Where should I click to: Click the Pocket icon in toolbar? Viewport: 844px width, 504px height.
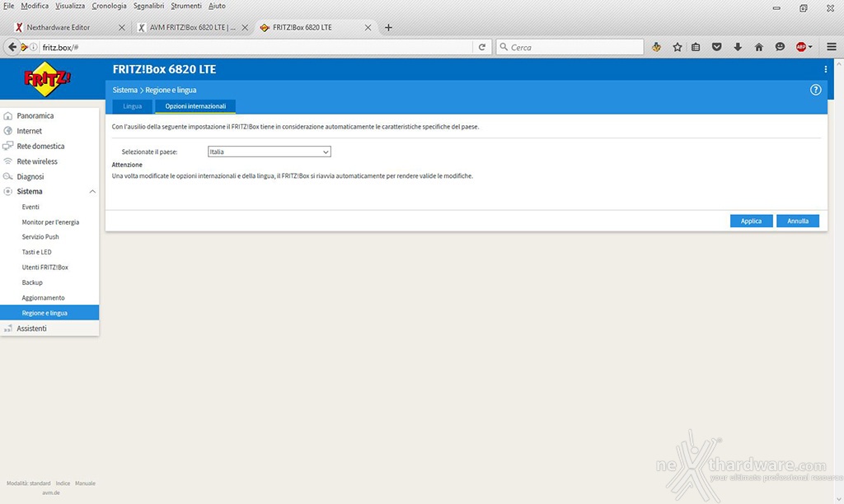[716, 47]
